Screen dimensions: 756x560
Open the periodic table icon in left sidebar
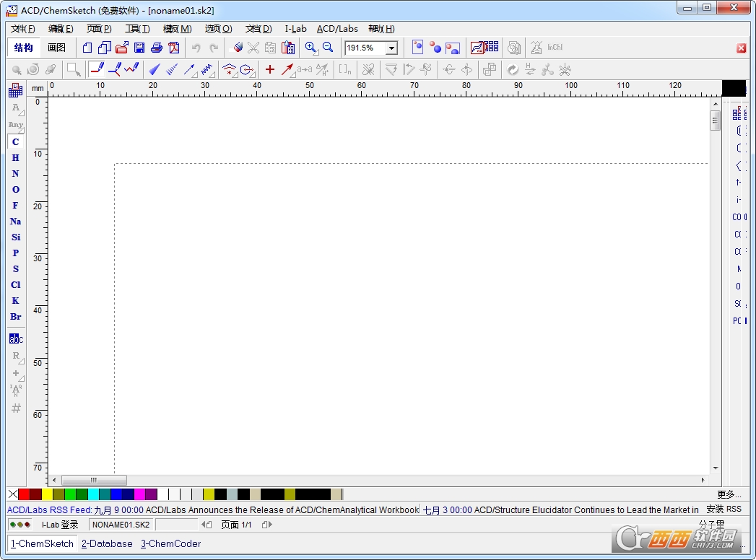[15, 90]
